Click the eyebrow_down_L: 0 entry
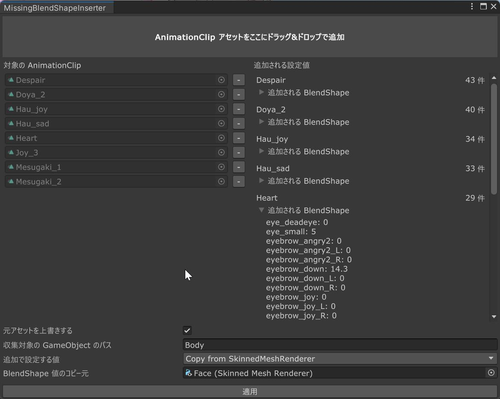 [x=305, y=278]
